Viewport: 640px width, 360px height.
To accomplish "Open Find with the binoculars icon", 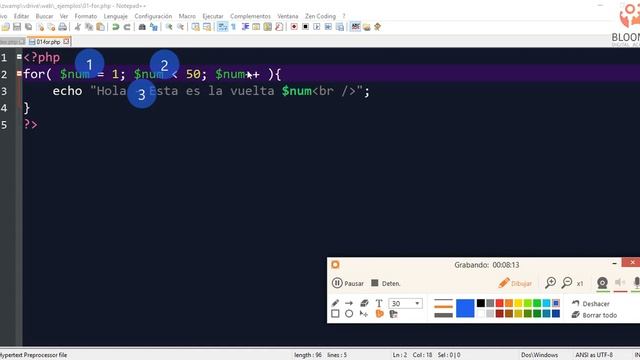I will click(x=142, y=27).
